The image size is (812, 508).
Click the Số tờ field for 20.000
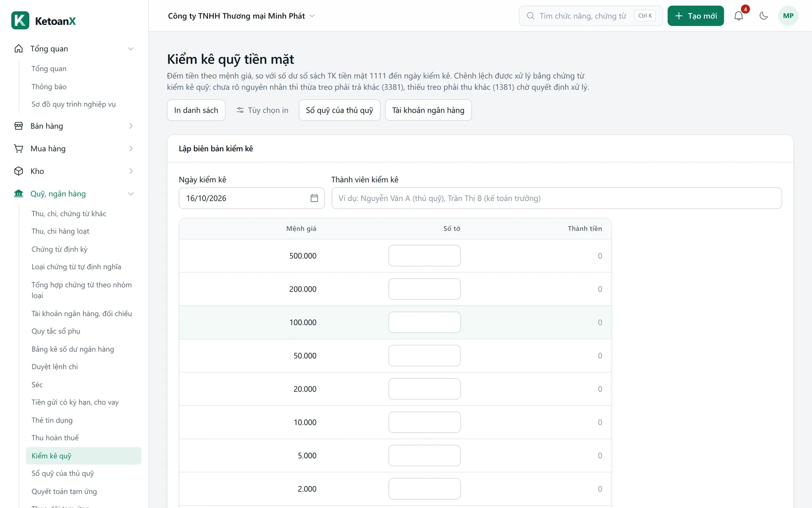pyautogui.click(x=425, y=389)
